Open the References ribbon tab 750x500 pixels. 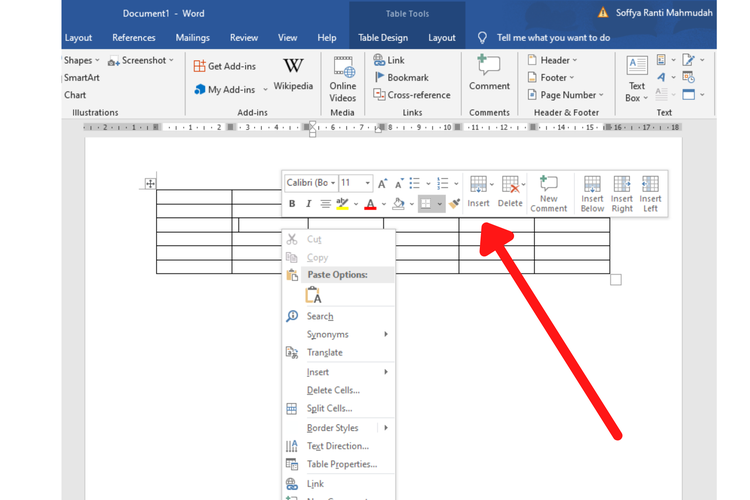[133, 38]
